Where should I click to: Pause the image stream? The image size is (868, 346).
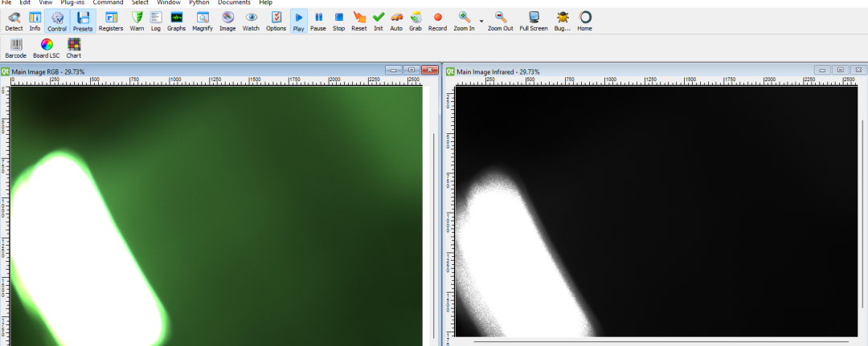click(318, 21)
